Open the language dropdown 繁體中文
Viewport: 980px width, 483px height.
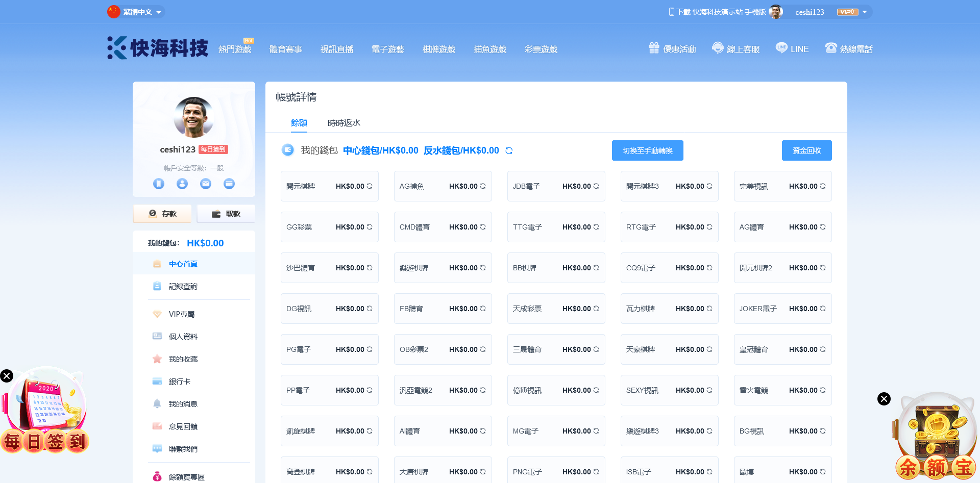137,12
